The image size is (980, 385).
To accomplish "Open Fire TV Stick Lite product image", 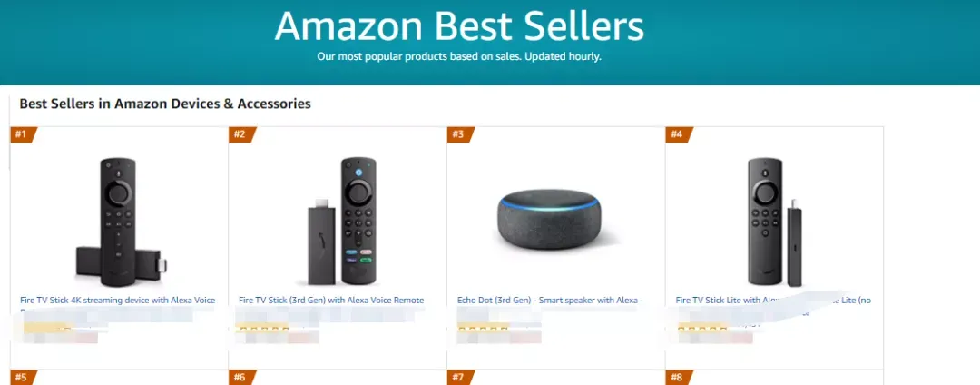I will (774, 222).
